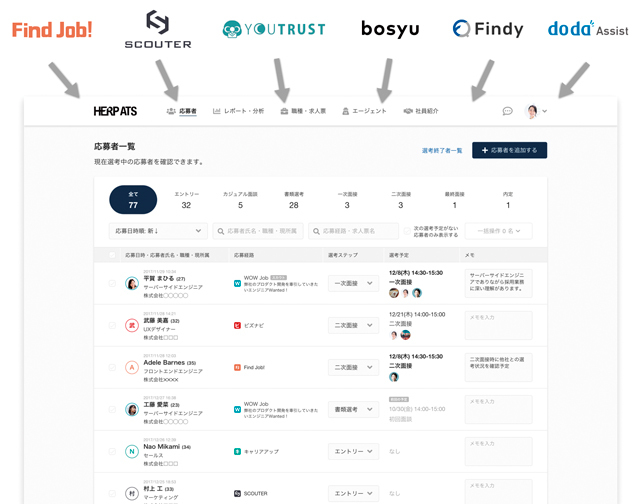Viewport: 640px width, 504px height.
Task: Click the handshake icon beside 社員紹介
Action: click(408, 111)
